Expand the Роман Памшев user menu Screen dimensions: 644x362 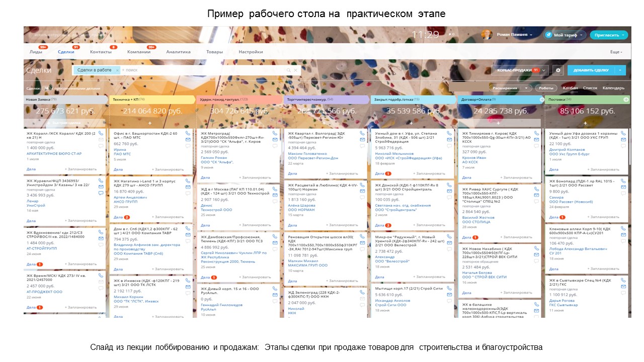(x=531, y=35)
